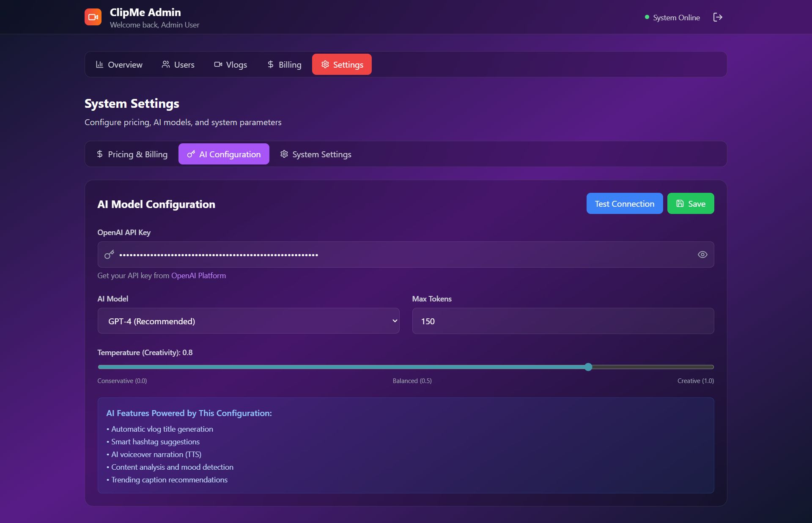The image size is (812, 523).
Task: Switch to the Pricing & Billing tab
Action: [132, 154]
